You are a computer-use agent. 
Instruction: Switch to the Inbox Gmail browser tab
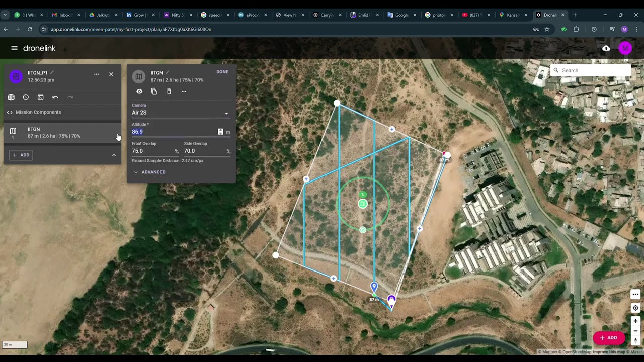point(66,15)
